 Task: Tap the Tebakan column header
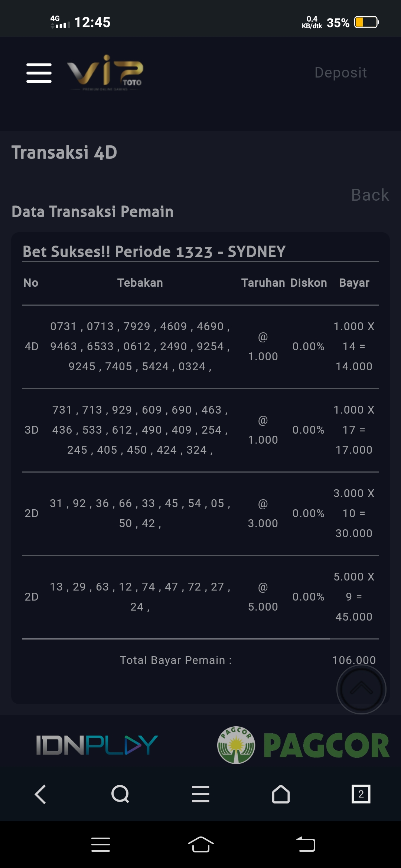[x=140, y=283]
